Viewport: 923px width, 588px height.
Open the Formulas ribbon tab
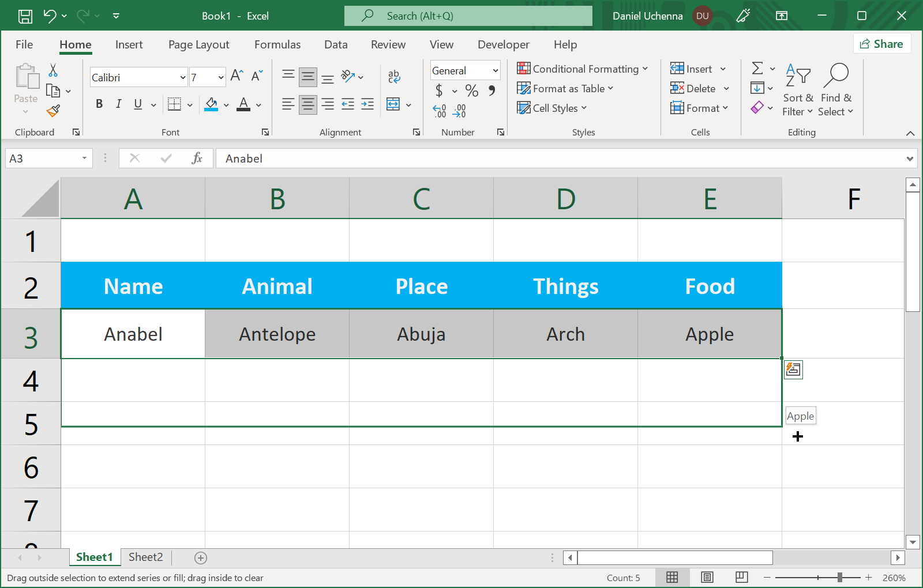(277, 44)
